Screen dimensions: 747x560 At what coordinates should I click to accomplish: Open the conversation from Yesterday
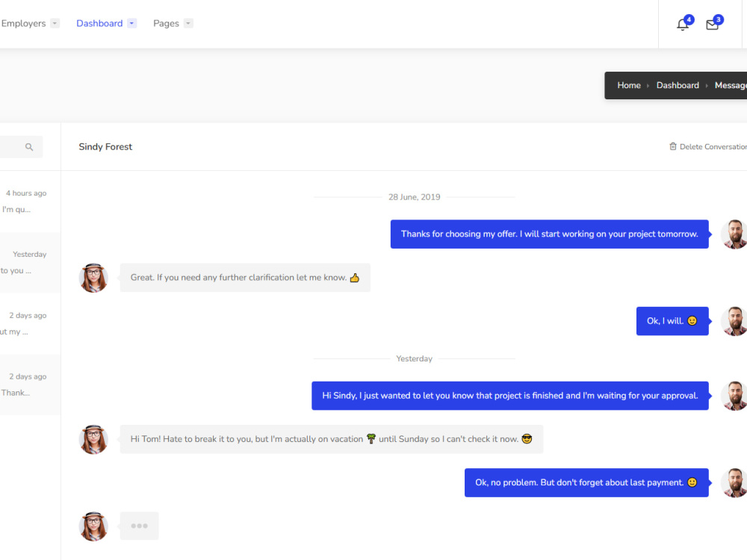(30, 262)
